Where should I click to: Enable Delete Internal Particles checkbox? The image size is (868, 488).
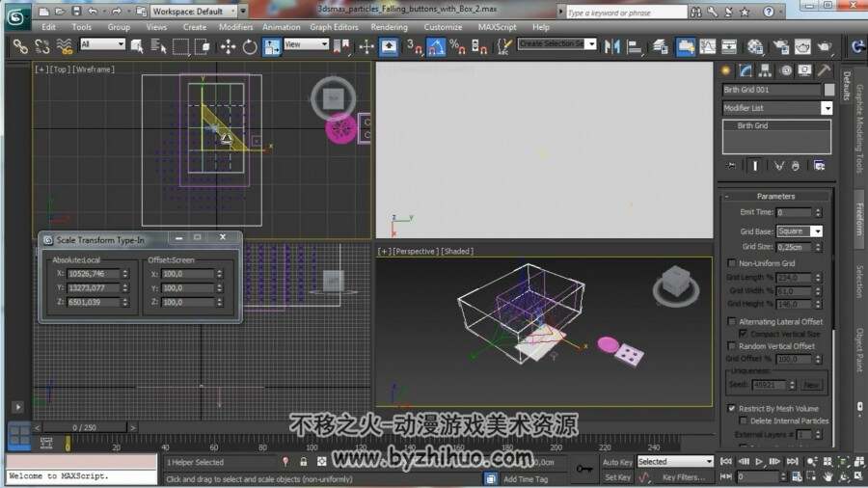click(743, 420)
